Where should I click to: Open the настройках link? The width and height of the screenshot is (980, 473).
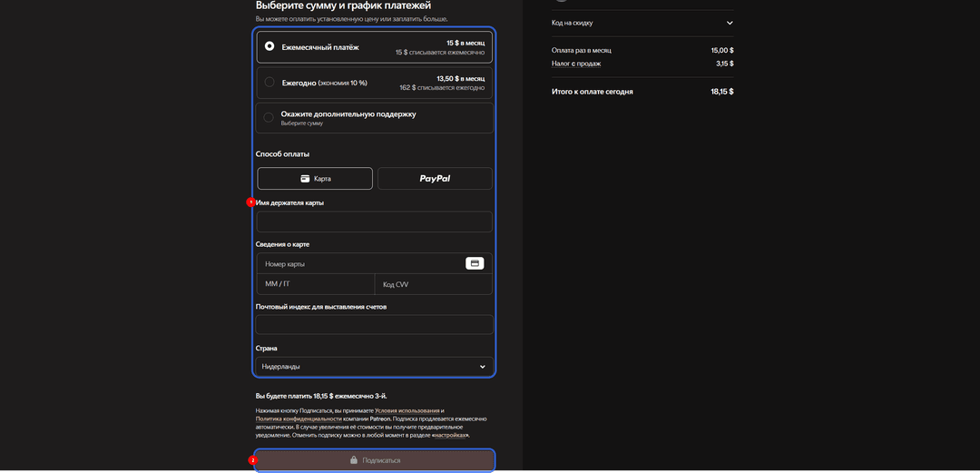(x=450, y=435)
